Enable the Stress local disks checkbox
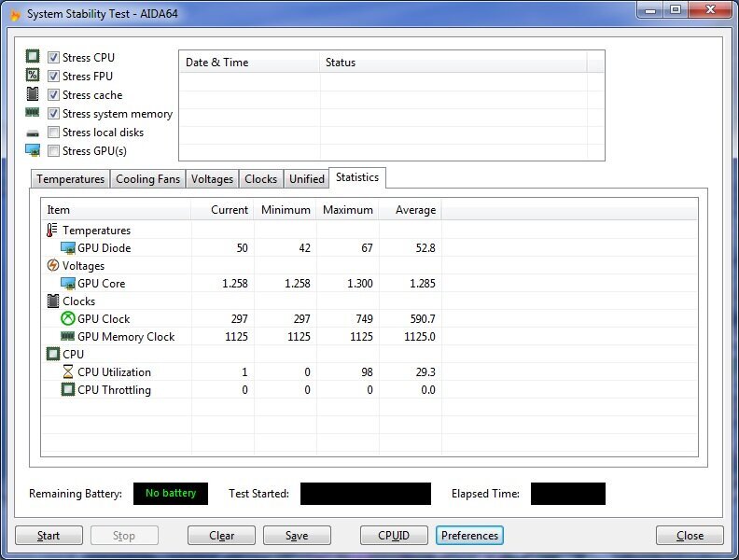The image size is (739, 560). click(x=54, y=133)
